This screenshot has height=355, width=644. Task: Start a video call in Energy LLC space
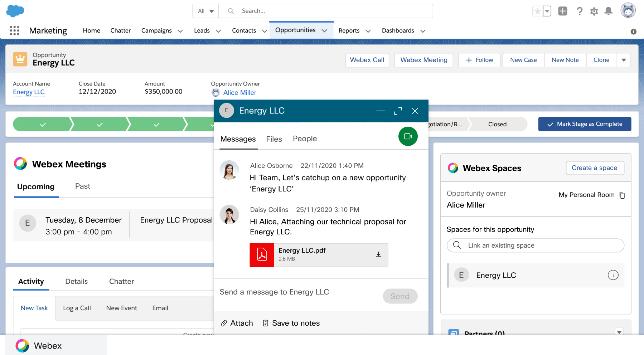[x=408, y=136]
